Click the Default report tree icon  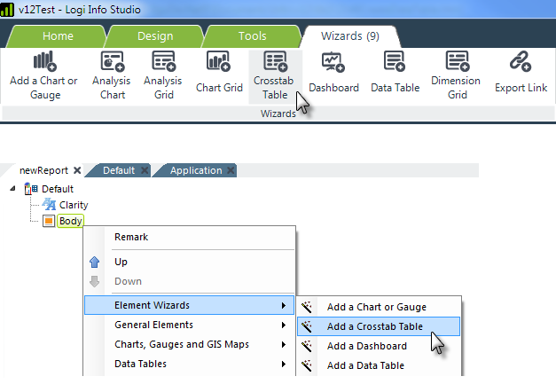pos(30,189)
